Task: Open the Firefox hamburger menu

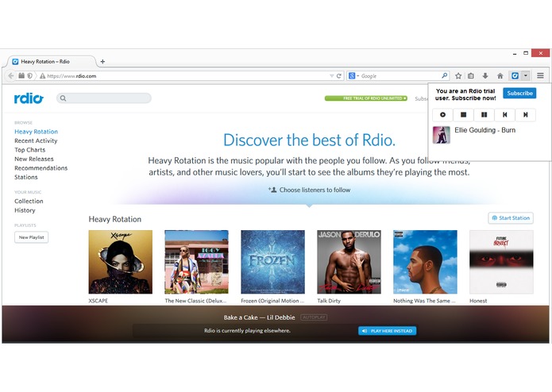Action: 540,75
